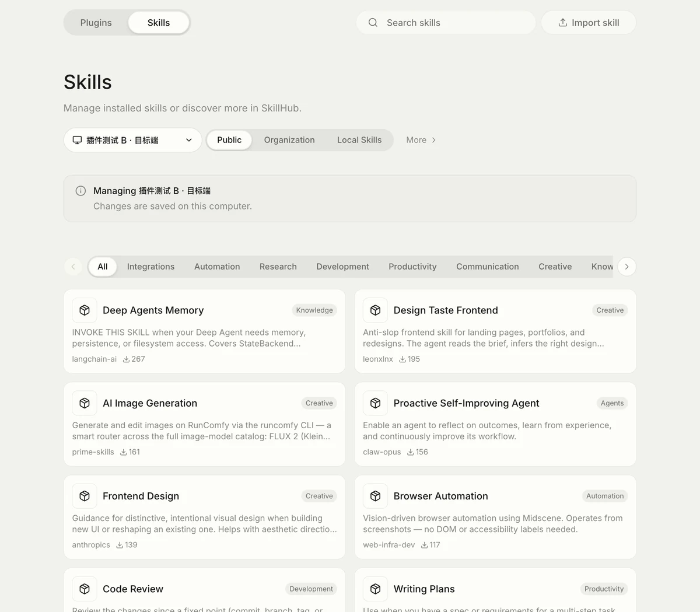Open the Deep Agents Memory skill title
700x612 pixels.
(x=153, y=310)
